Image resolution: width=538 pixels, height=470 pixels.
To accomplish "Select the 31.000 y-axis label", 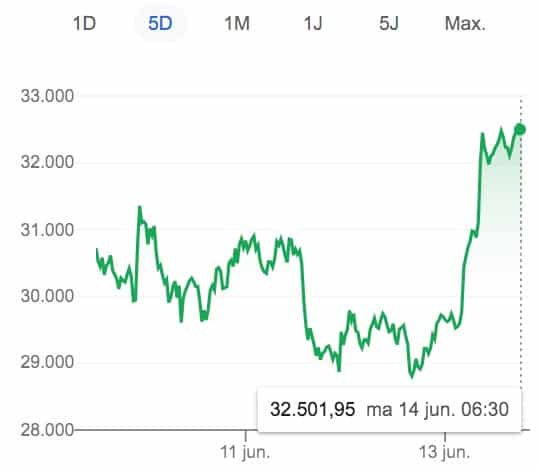I will [47, 230].
